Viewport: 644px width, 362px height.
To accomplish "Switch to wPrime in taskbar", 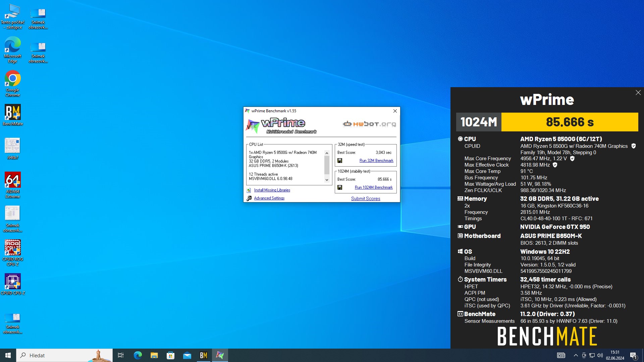I will pyautogui.click(x=220, y=355).
